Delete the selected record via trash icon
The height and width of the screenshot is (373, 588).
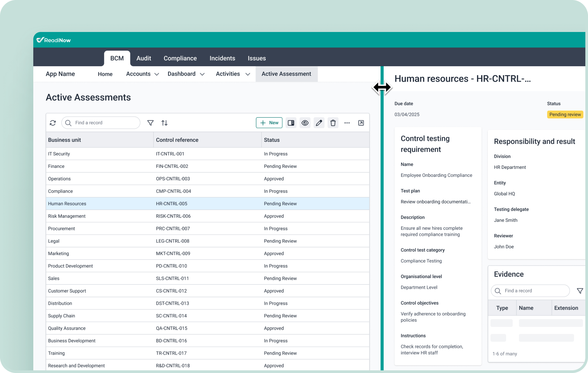pyautogui.click(x=333, y=123)
